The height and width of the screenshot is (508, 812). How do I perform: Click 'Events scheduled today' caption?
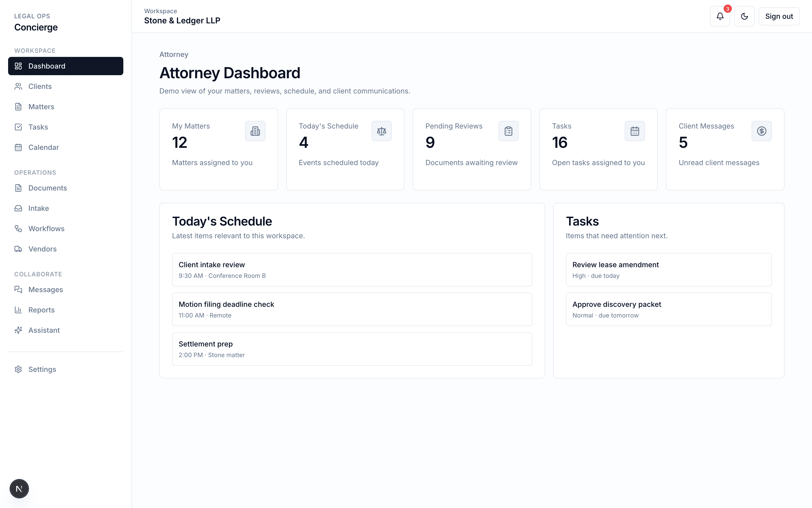(x=339, y=163)
